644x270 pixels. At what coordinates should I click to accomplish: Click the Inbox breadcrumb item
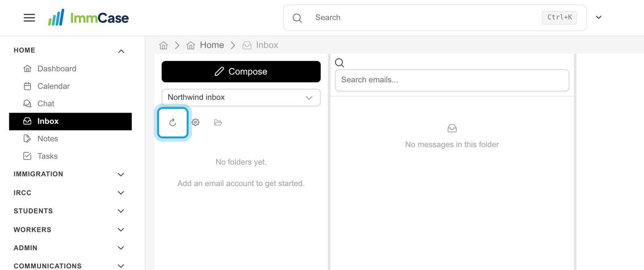pyautogui.click(x=260, y=45)
